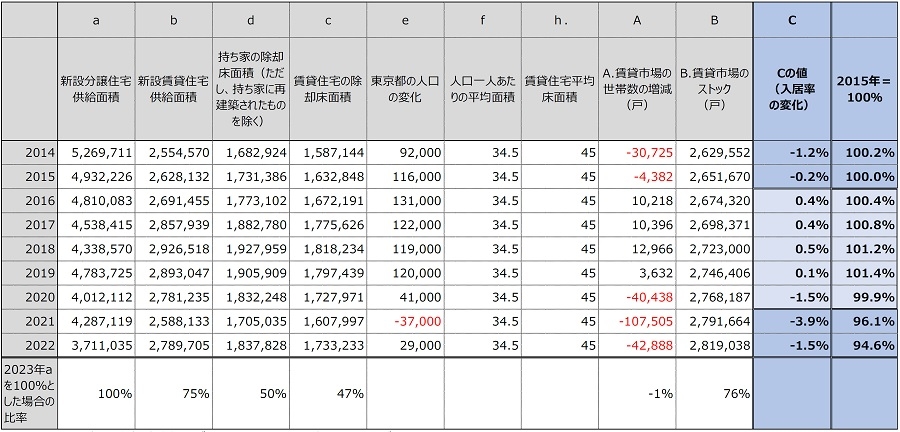Click column header letter 'd'
Image resolution: width=900 pixels, height=432 pixels.
click(x=250, y=20)
